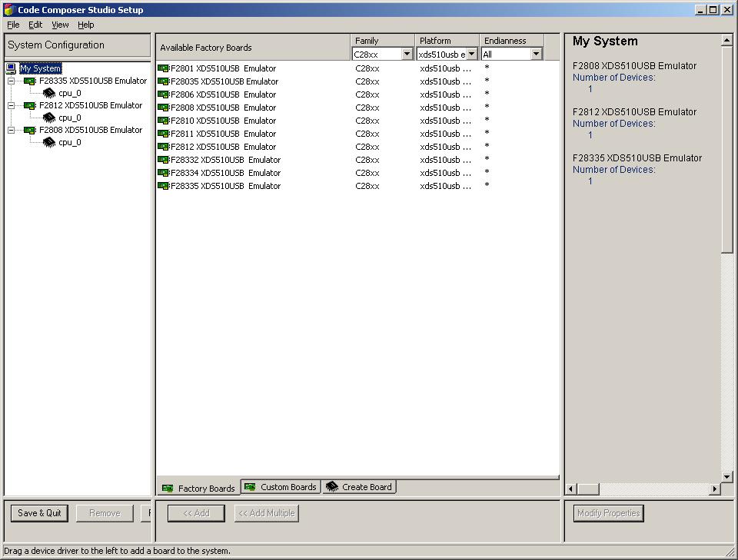Open the File menu
Image resolution: width=738 pixels, height=560 pixels.
point(13,25)
